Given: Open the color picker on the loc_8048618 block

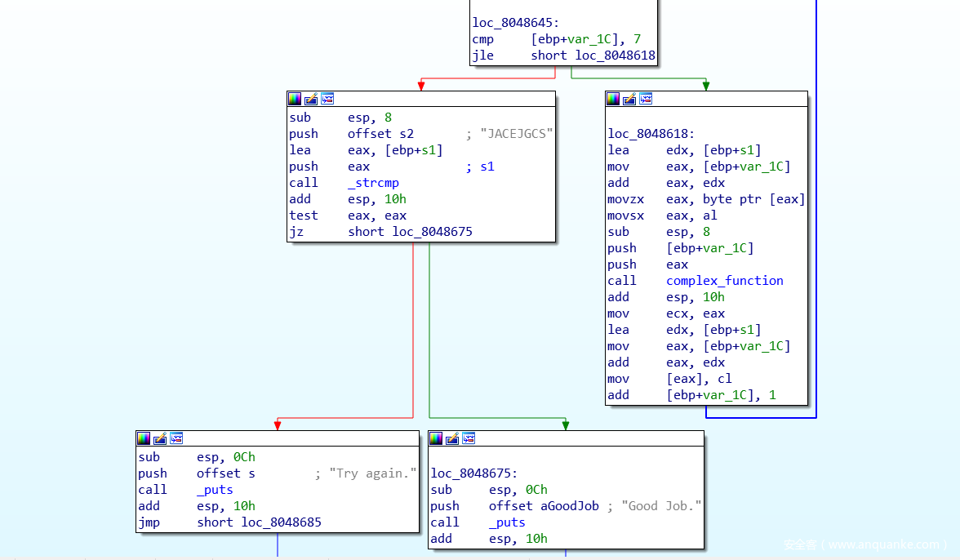Looking at the screenshot, I should [613, 99].
